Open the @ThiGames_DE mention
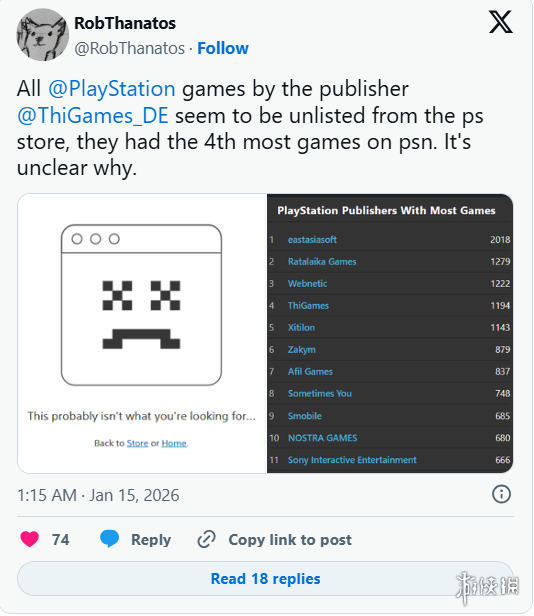Screen dimensions: 534x616 pos(93,116)
